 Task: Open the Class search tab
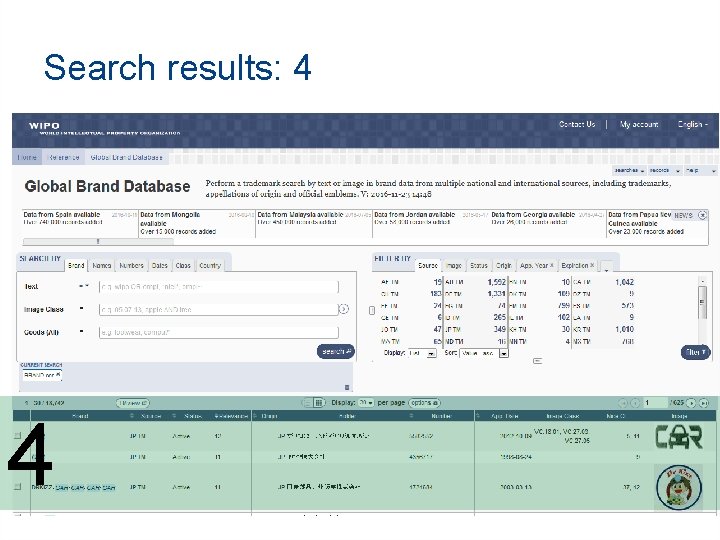pos(183,265)
